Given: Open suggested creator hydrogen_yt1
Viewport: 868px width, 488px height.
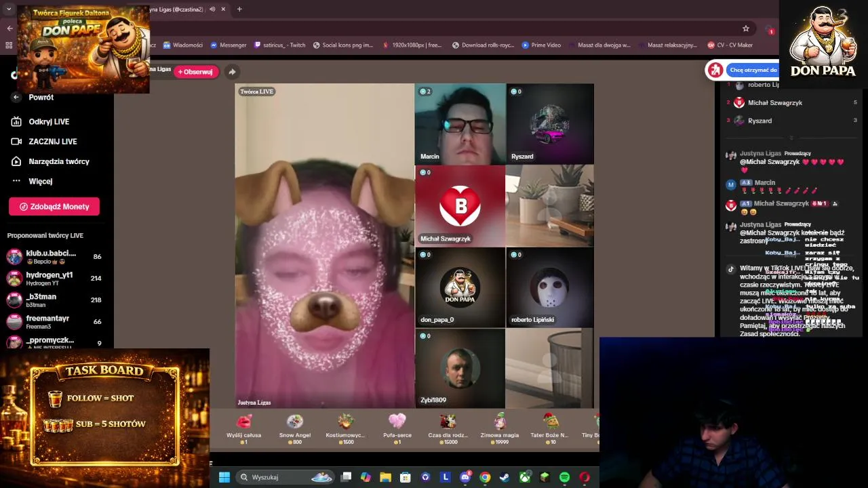Looking at the screenshot, I should 54,279.
